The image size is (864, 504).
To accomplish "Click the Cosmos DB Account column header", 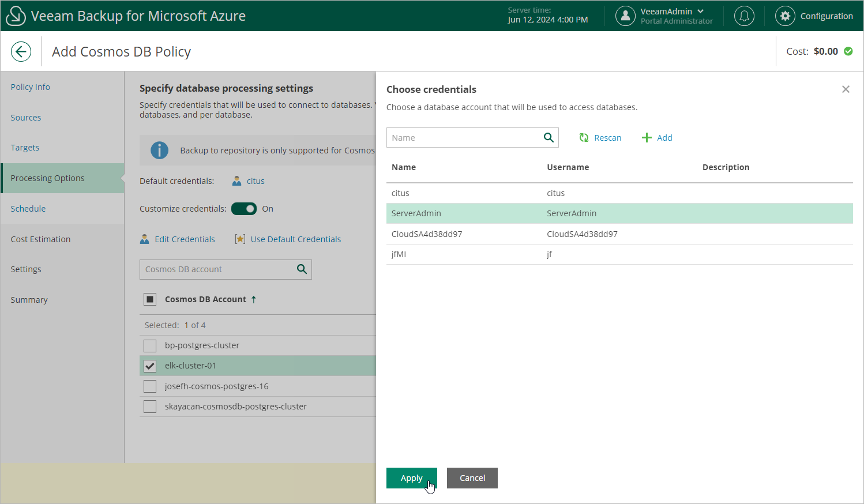I will [205, 299].
